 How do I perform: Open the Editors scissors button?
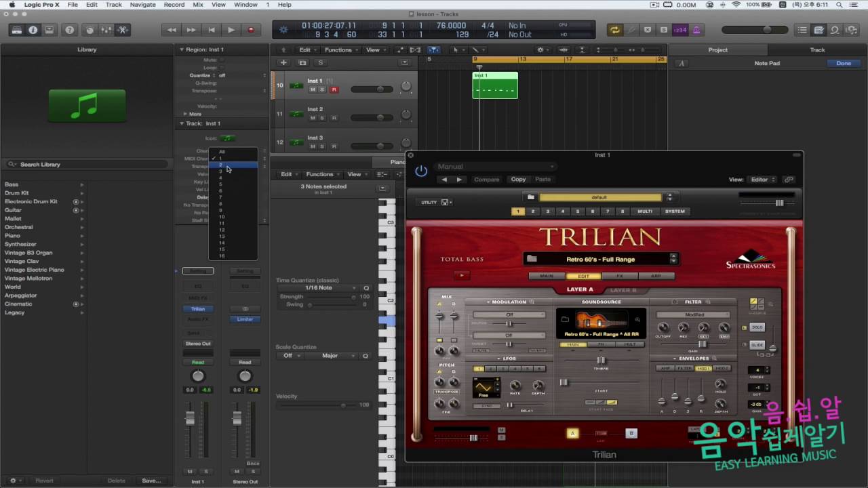pyautogui.click(x=123, y=30)
